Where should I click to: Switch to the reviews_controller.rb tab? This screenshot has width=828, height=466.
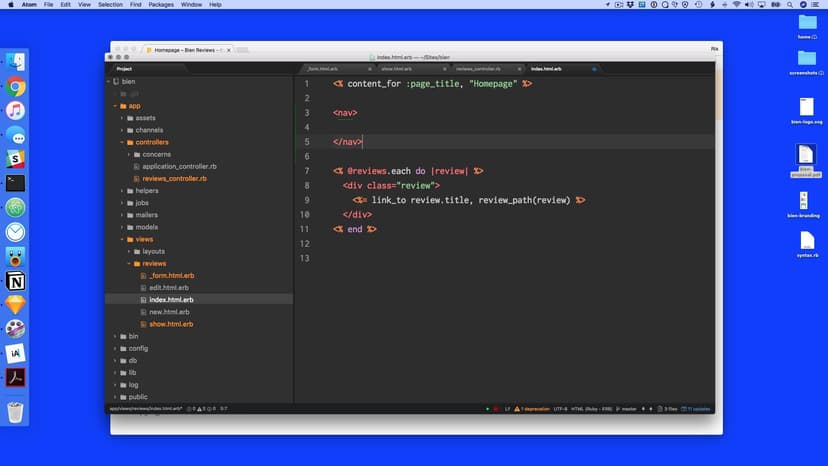point(478,69)
